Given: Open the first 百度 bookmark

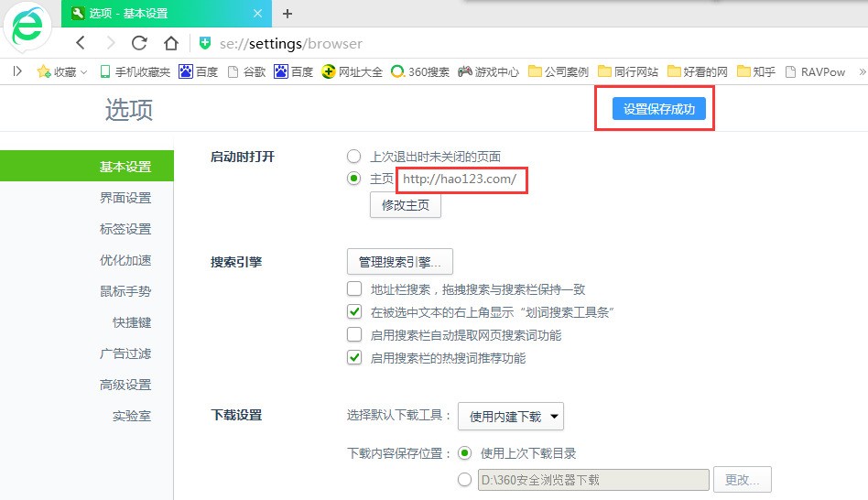Looking at the screenshot, I should point(198,71).
